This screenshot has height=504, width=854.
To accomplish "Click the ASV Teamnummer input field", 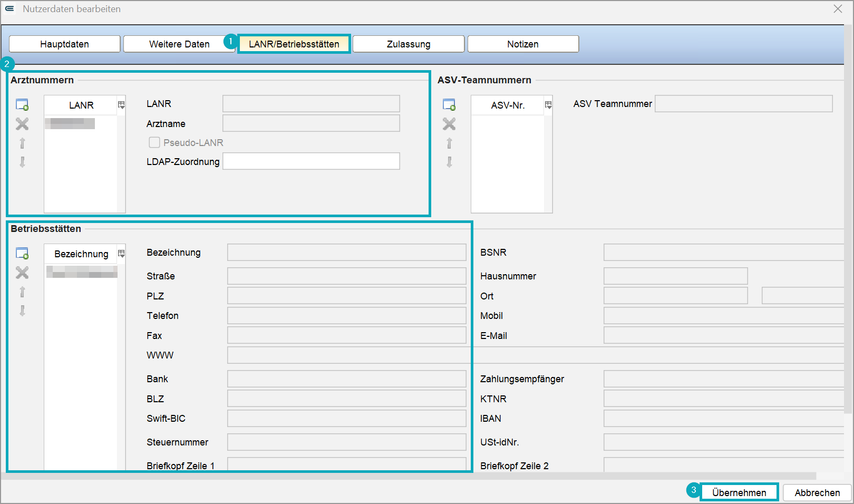I will [x=743, y=104].
